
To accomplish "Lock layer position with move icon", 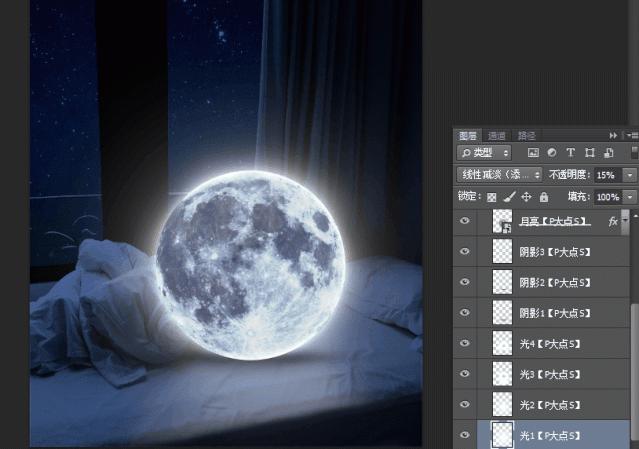I will (526, 198).
